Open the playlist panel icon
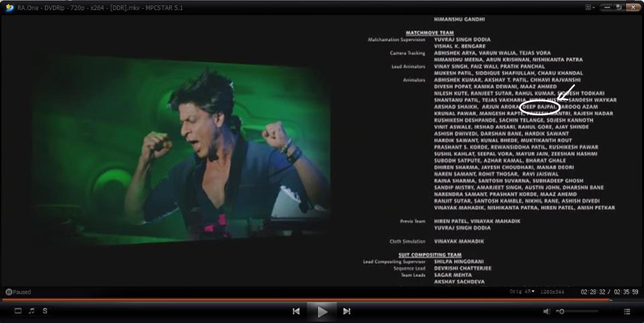The height and width of the screenshot is (323, 644). tap(627, 311)
